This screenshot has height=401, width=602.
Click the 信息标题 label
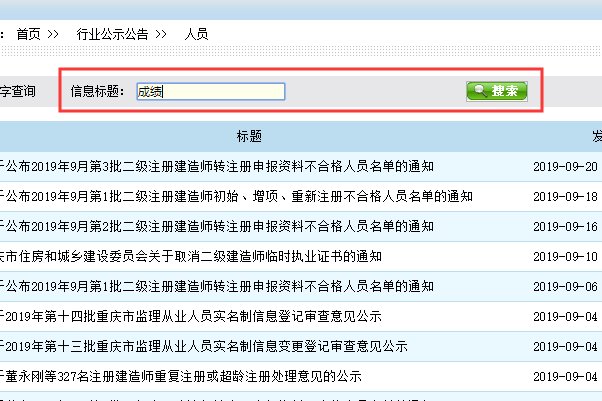point(98,91)
